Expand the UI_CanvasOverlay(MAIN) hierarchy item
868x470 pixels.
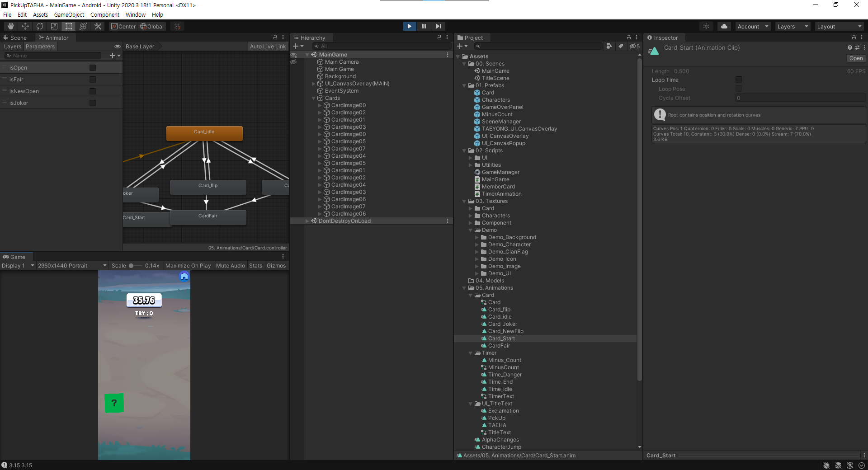coord(313,84)
